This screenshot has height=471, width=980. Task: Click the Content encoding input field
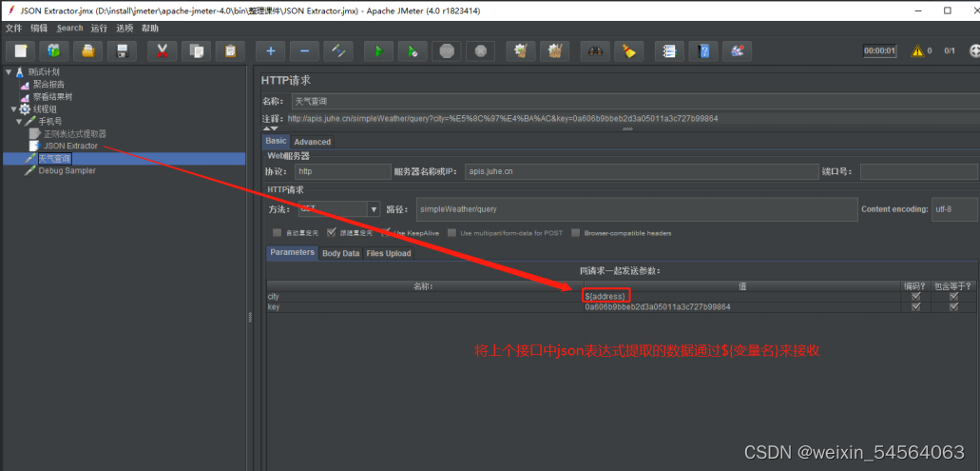[x=954, y=209]
